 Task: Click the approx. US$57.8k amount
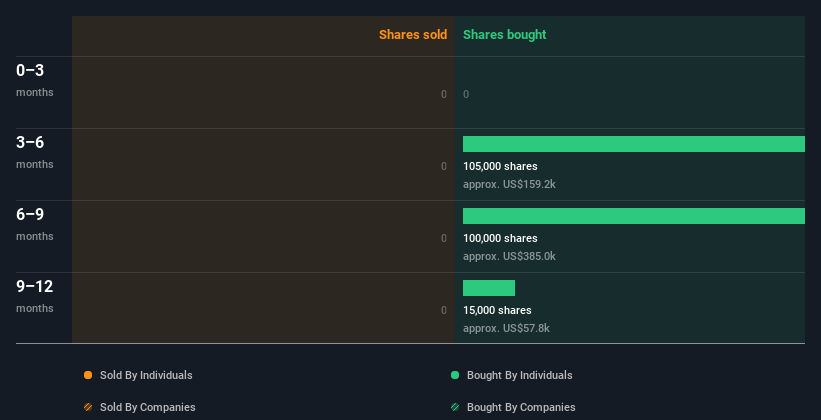(x=506, y=328)
